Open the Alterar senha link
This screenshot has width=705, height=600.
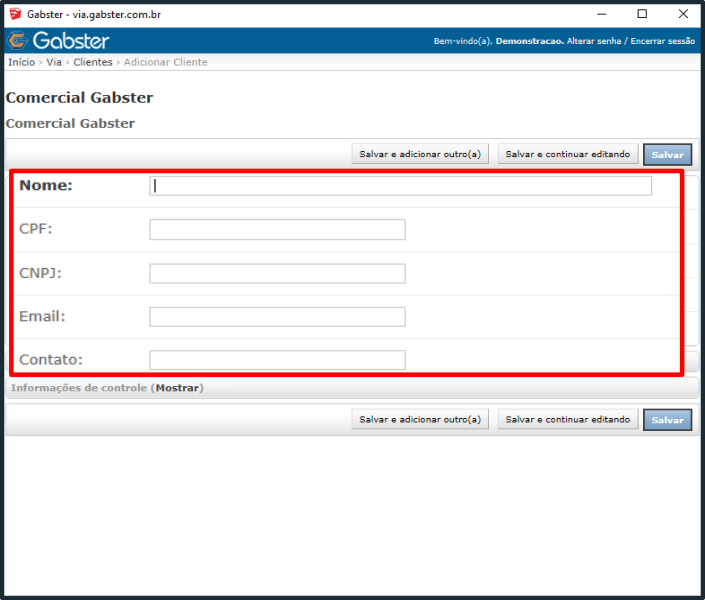click(594, 42)
